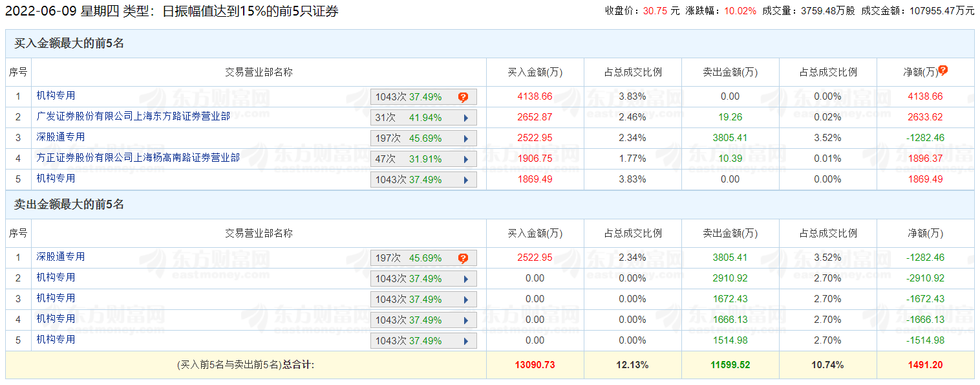
Task: Click 买入金额(万) column header in buy table
Action: tap(535, 72)
